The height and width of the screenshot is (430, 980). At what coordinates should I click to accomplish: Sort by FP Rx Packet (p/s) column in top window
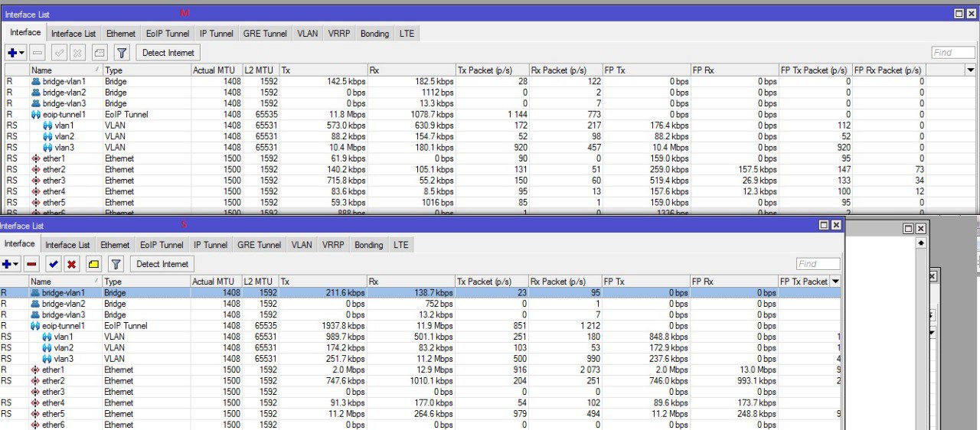click(889, 70)
